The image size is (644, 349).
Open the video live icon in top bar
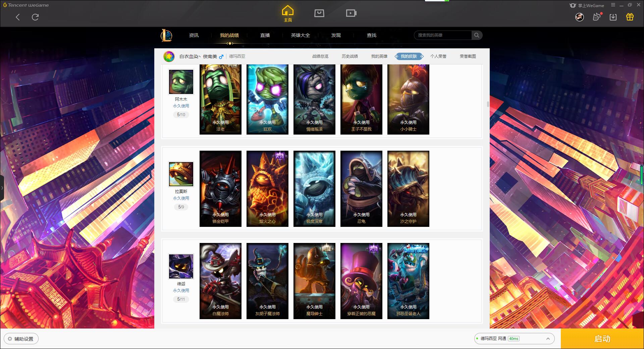click(x=351, y=13)
